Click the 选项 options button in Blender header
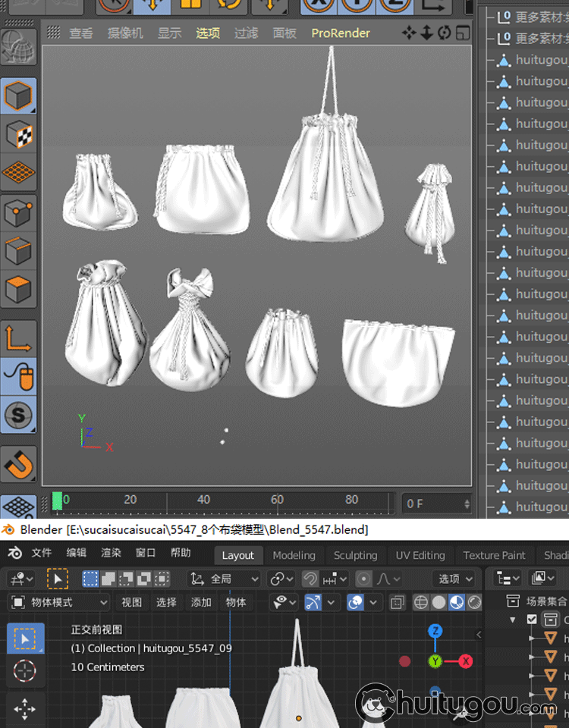Screen dimensions: 569x728 (x=455, y=579)
